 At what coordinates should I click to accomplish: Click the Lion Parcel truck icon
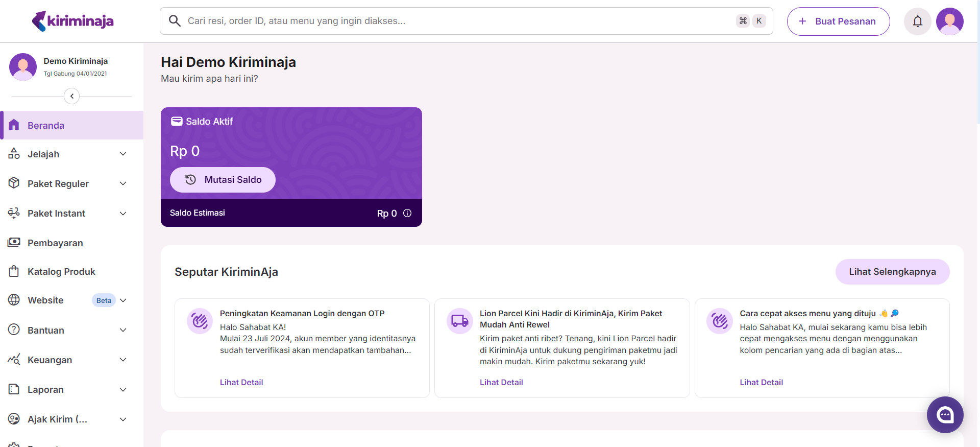point(460,321)
